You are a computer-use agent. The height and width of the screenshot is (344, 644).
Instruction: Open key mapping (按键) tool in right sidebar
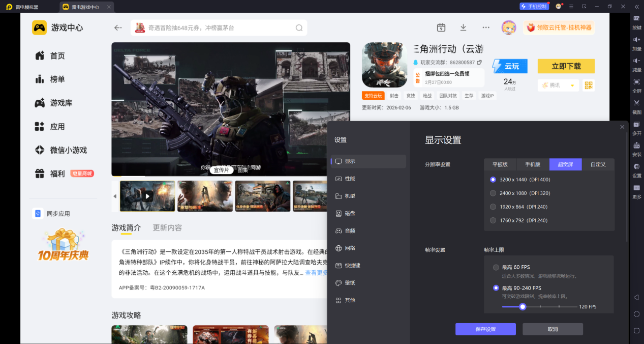pyautogui.click(x=636, y=21)
